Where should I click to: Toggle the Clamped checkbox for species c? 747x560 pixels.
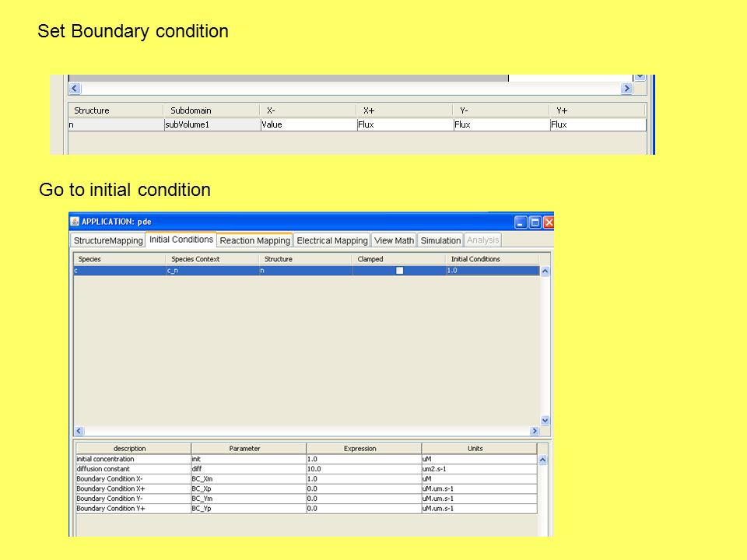400,271
